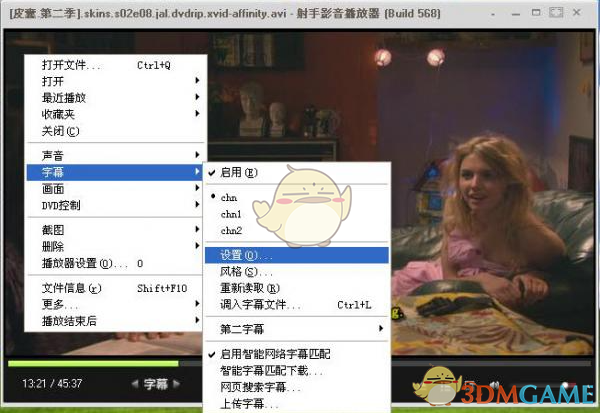Expand the 播放结束后 submenu

click(x=115, y=321)
